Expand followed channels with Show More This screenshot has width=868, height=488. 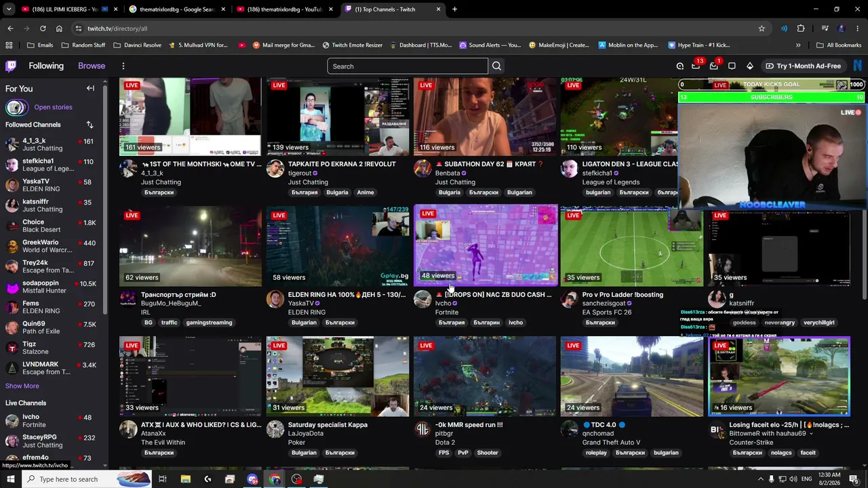(x=22, y=386)
